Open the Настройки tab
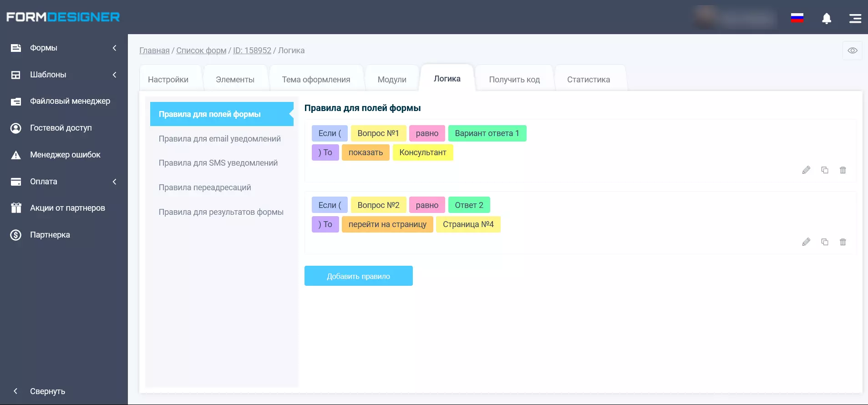Screen dimensions: 868x405 pos(168,80)
